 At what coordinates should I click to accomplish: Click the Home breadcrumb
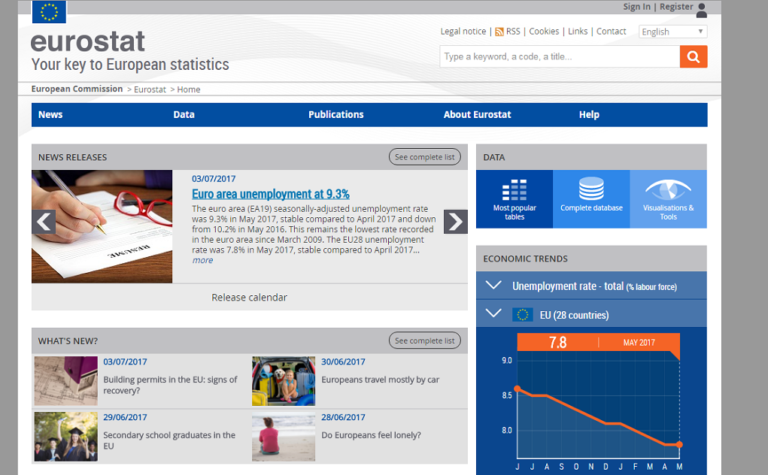click(x=189, y=90)
